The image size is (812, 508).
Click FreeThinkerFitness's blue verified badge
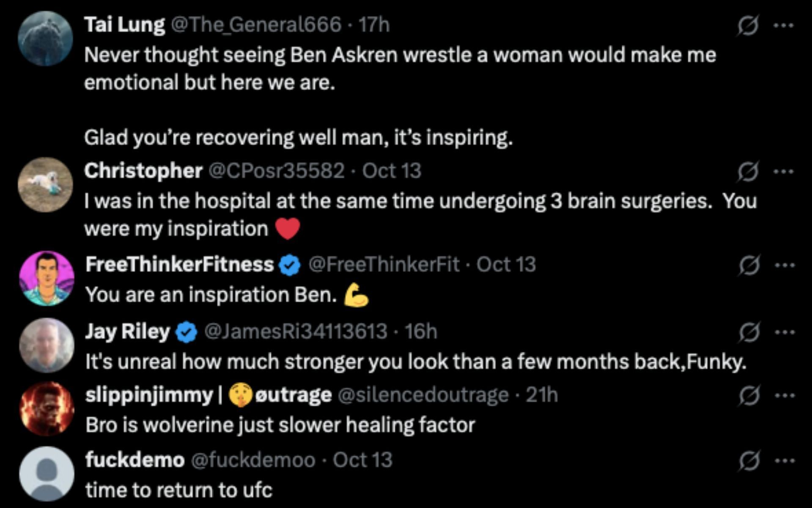pos(290,265)
